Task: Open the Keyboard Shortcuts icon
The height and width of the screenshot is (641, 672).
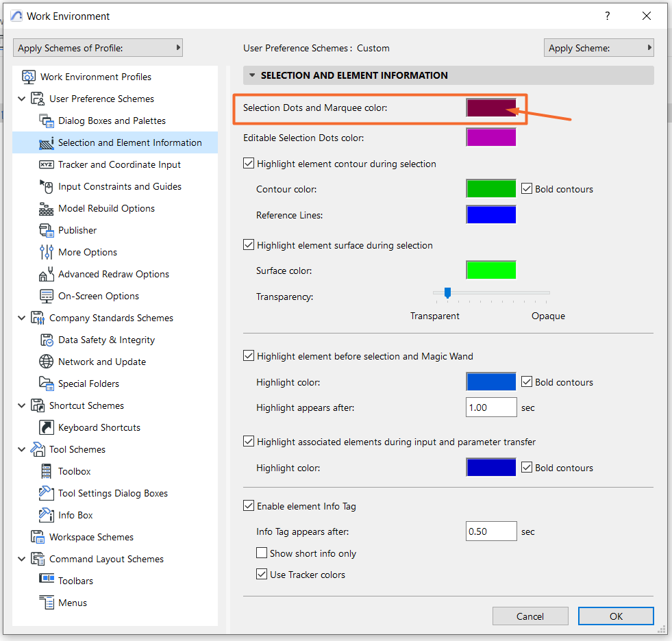Action: 47,427
